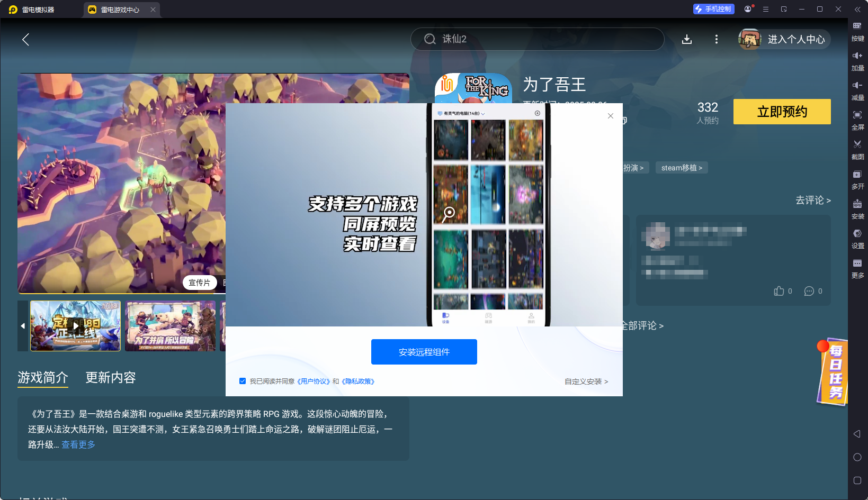Expand the device list dropdown in phone preview
The height and width of the screenshot is (500, 868).
point(482,113)
